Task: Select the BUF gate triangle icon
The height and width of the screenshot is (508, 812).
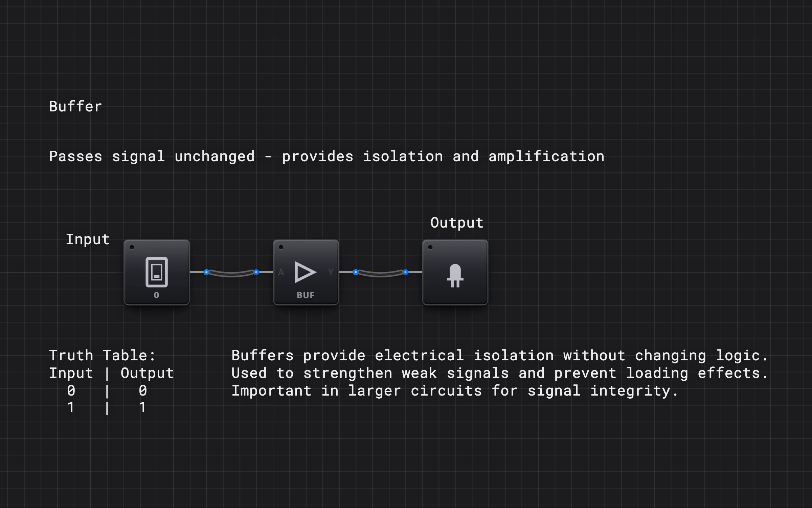Action: point(306,272)
